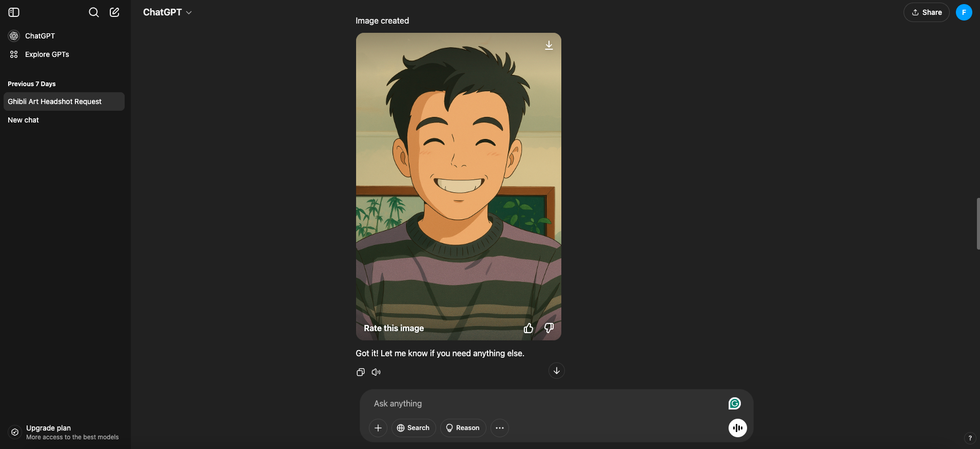Download the generated image

tap(548, 45)
